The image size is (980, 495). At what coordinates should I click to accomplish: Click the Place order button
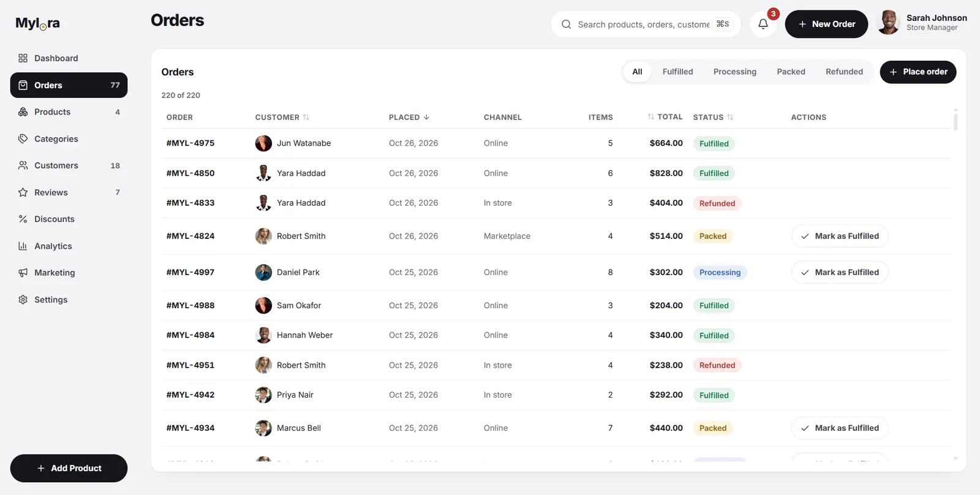918,72
